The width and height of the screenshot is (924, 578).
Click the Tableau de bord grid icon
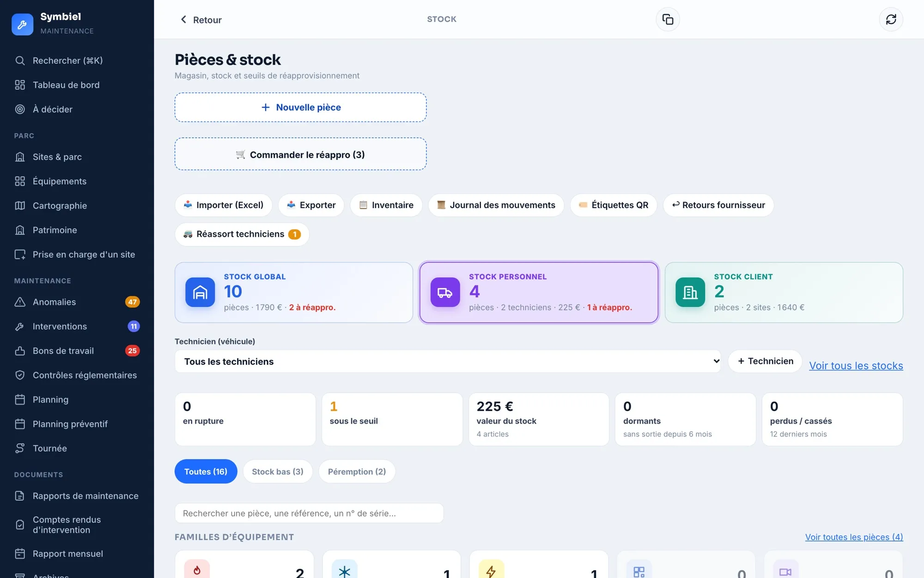20,85
